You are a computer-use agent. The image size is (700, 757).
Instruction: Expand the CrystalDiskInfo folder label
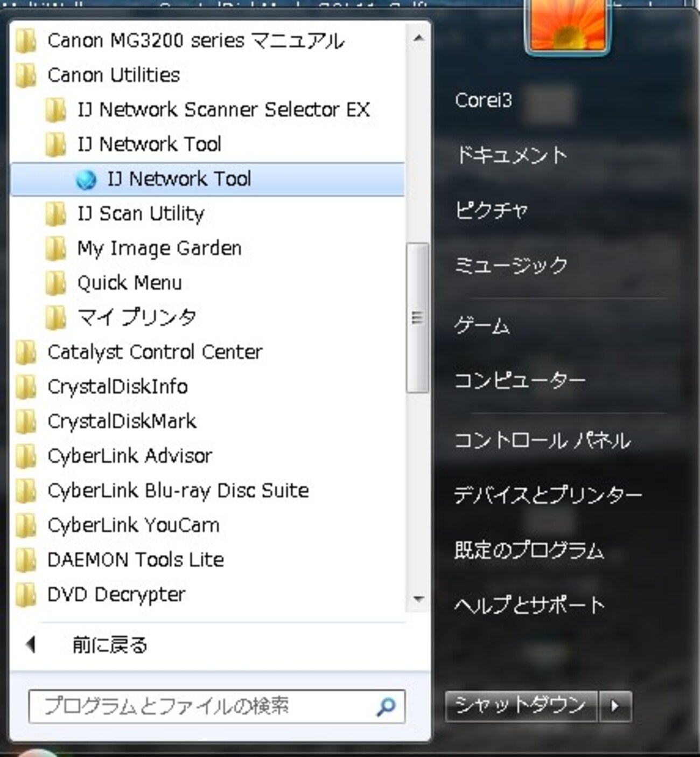point(117,387)
